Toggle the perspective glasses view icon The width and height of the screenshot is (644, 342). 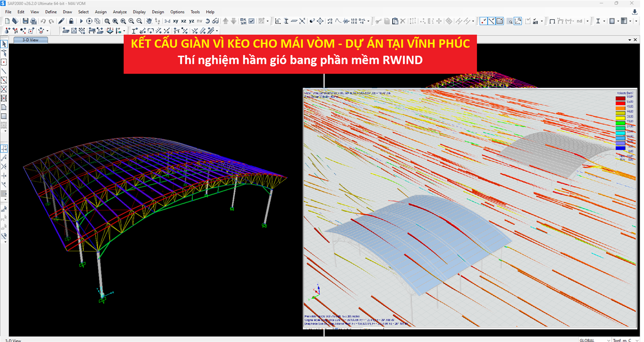(x=215, y=21)
